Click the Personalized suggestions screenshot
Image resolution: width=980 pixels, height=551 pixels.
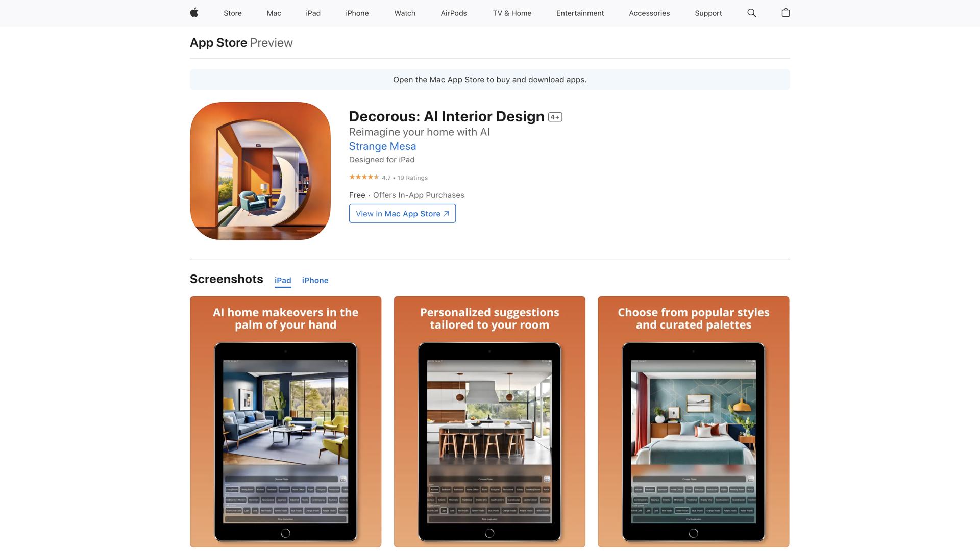[x=489, y=422]
